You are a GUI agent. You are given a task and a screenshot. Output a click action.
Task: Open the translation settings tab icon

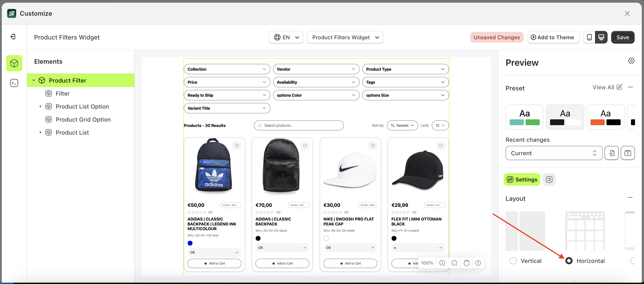pos(549,179)
